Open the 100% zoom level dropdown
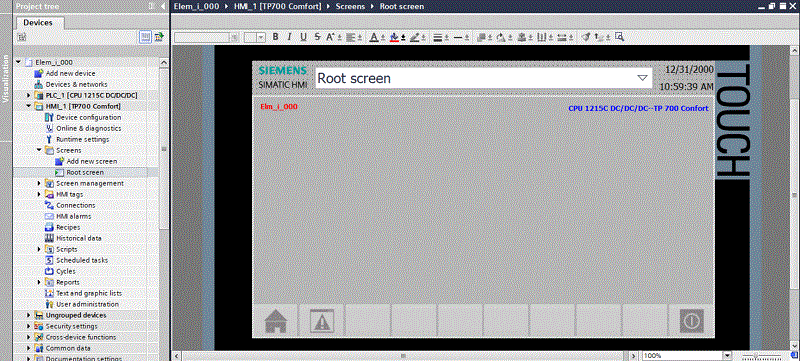The width and height of the screenshot is (800, 361). point(728,355)
